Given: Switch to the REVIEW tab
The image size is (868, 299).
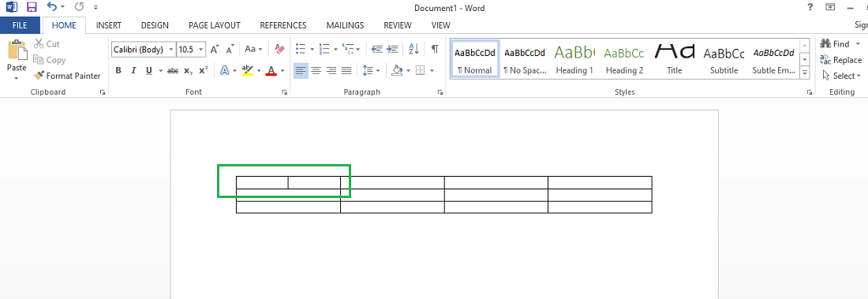Looking at the screenshot, I should (398, 25).
